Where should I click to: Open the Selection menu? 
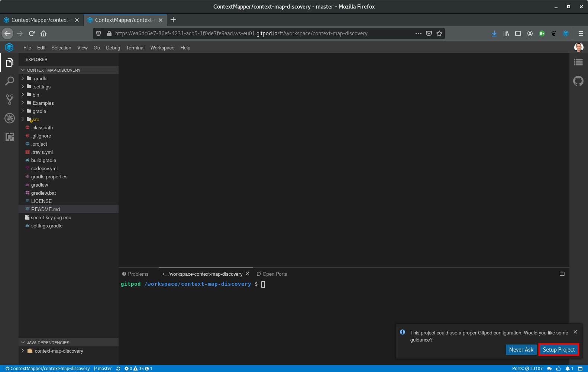tap(61, 48)
